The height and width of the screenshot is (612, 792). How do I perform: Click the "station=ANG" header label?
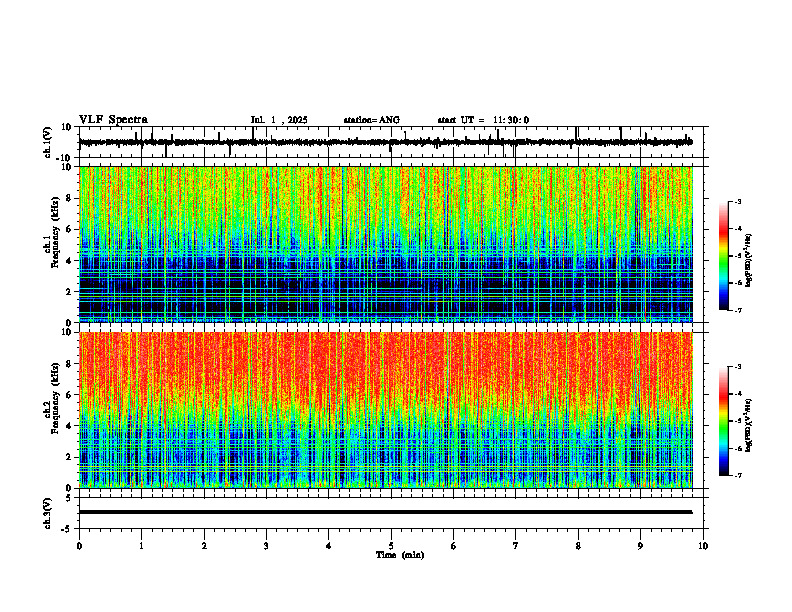(372, 120)
